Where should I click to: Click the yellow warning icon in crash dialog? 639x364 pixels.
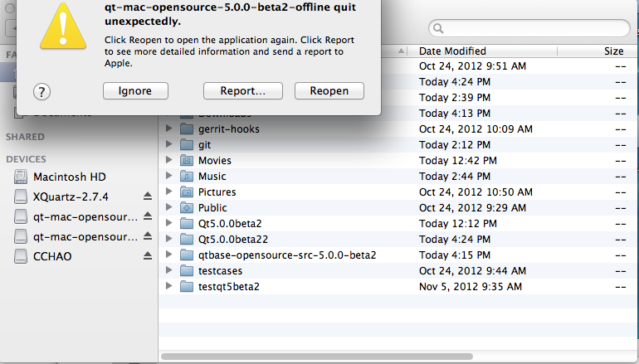point(63,27)
